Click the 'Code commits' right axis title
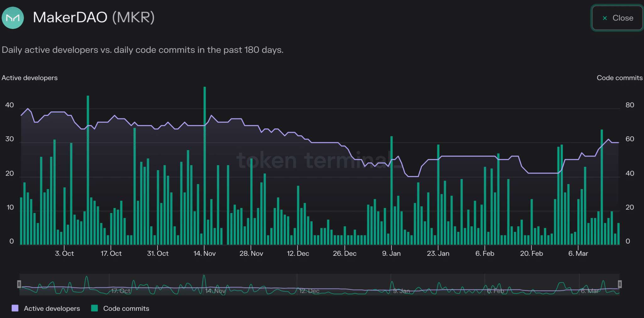This screenshot has width=644, height=318. click(619, 78)
